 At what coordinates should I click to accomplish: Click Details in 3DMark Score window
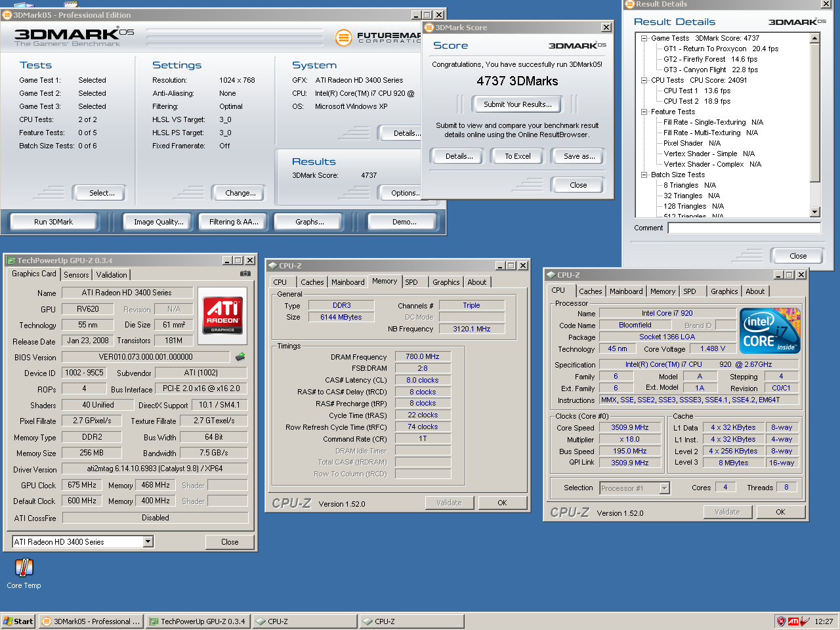pyautogui.click(x=459, y=156)
